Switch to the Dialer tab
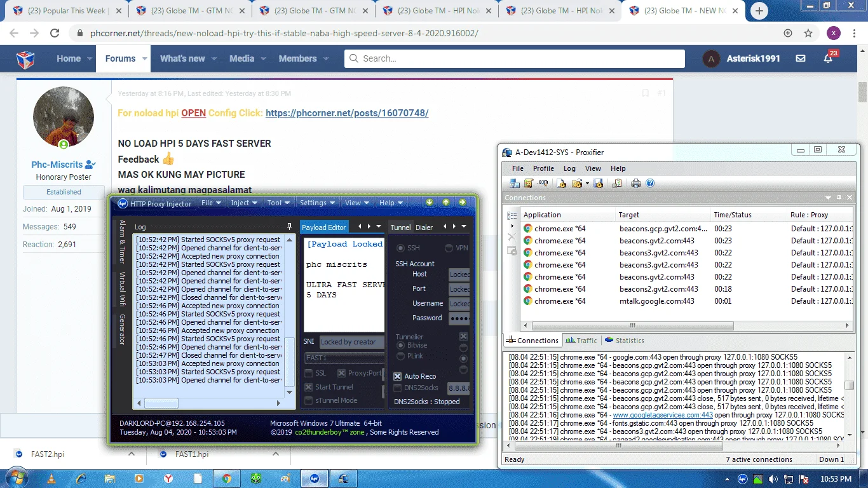The image size is (868, 488). click(x=424, y=227)
